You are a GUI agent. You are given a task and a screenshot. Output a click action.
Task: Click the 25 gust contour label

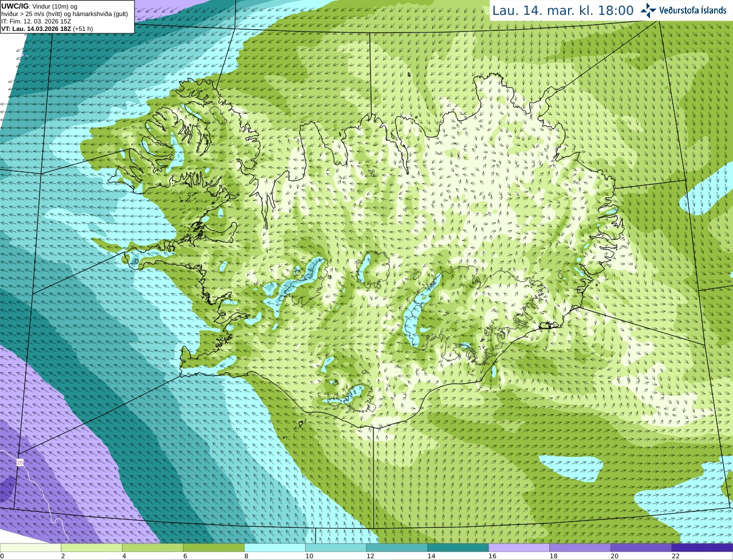[x=20, y=462]
